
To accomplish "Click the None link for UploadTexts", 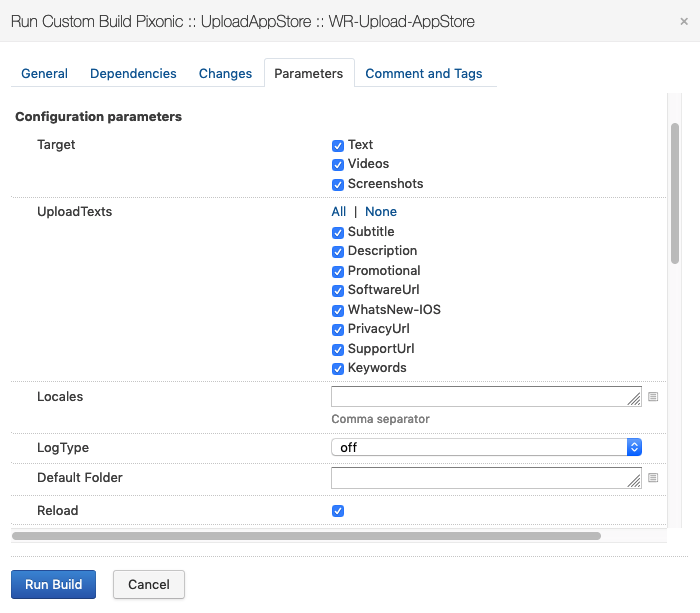I will click(381, 212).
